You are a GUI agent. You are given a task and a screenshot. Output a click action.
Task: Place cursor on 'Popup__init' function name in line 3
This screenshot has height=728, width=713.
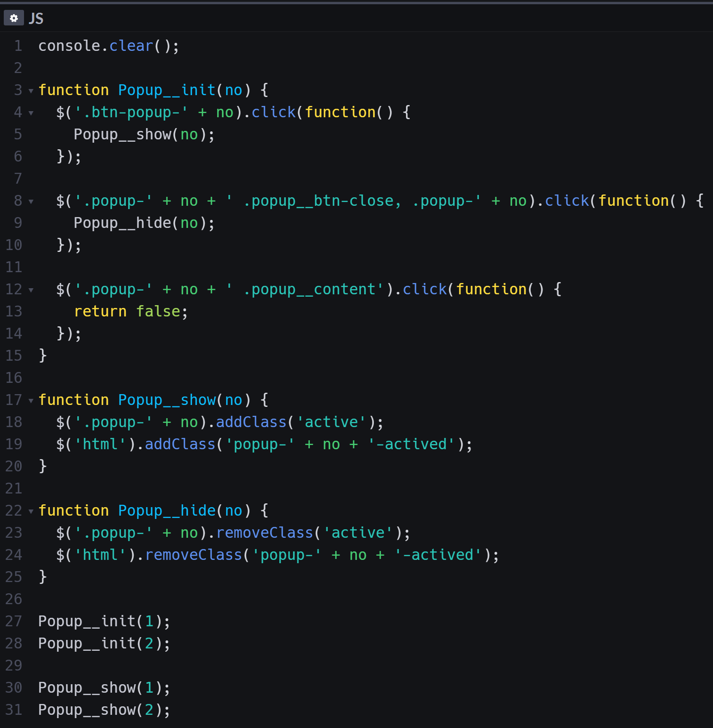click(167, 90)
